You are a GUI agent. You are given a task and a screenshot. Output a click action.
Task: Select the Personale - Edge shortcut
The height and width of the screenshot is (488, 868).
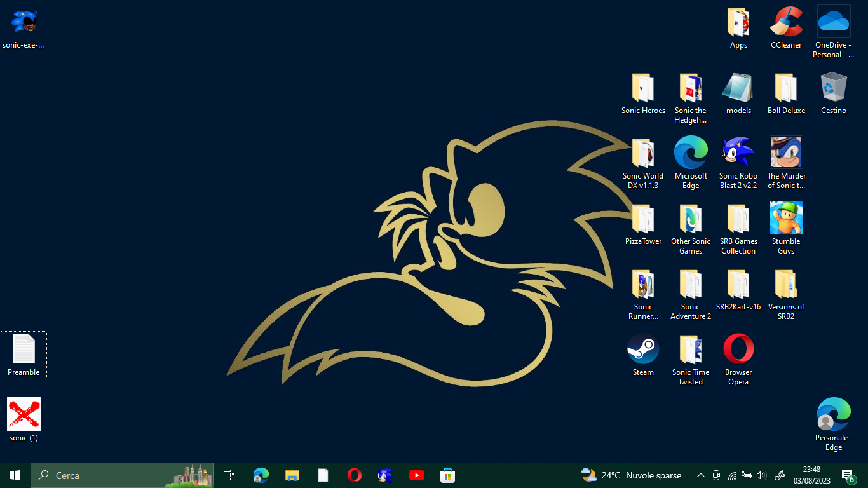(x=834, y=425)
